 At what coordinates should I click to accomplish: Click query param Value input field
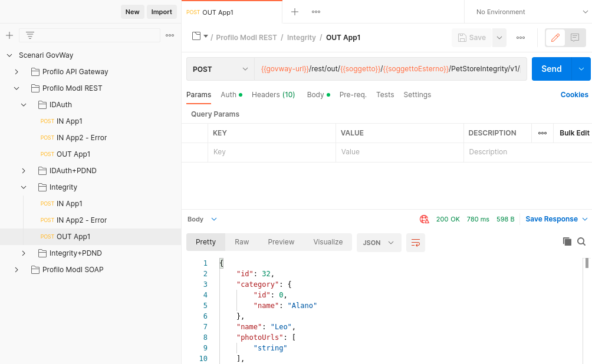[400, 152]
